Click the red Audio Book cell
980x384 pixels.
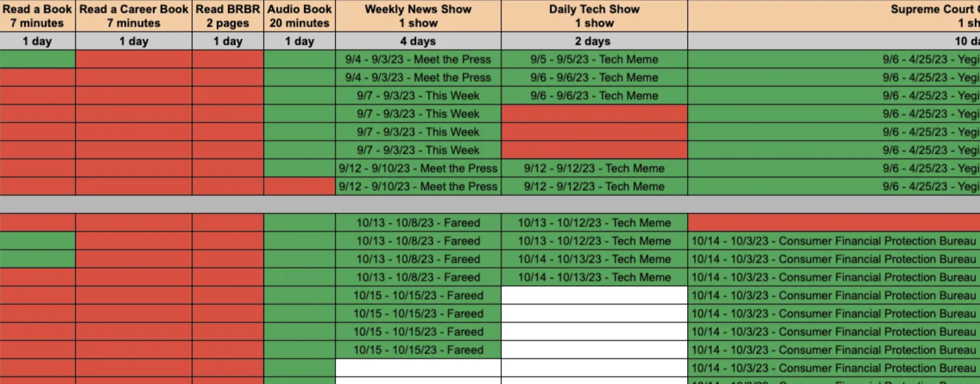(x=299, y=186)
